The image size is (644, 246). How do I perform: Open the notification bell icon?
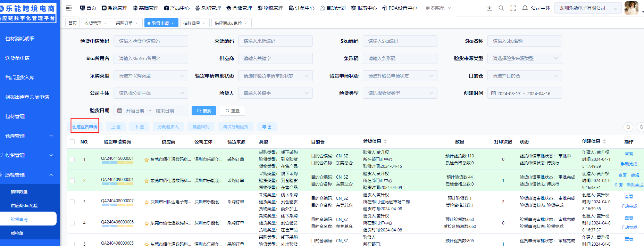click(x=525, y=8)
